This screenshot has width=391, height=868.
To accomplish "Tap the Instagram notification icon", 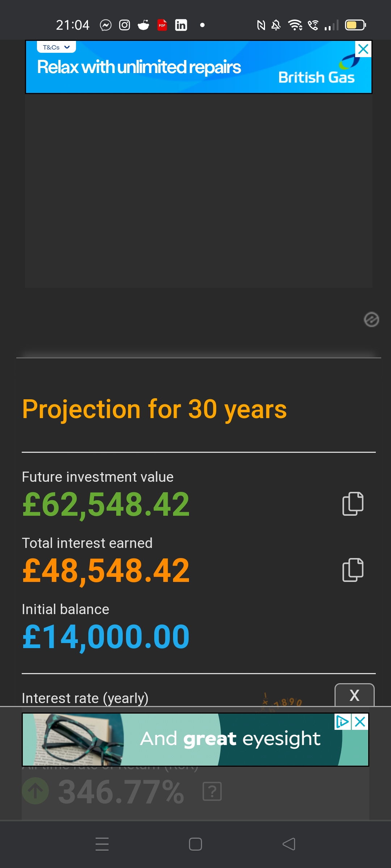I will tap(125, 25).
